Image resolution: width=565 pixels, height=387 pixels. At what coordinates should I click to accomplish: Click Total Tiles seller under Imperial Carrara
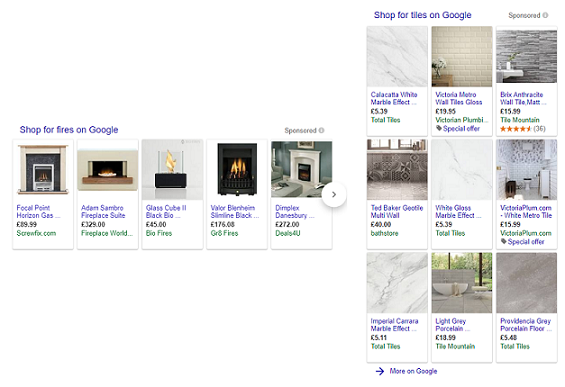[x=386, y=346]
